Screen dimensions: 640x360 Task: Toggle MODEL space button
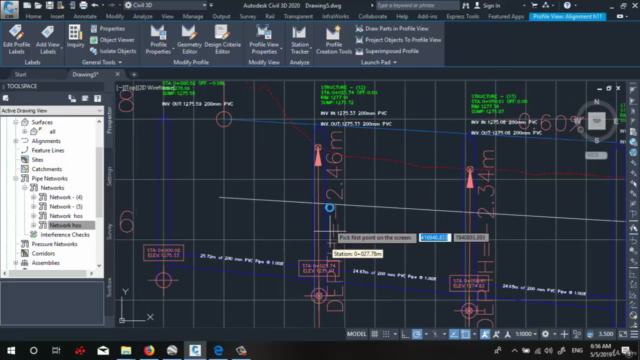[356, 334]
